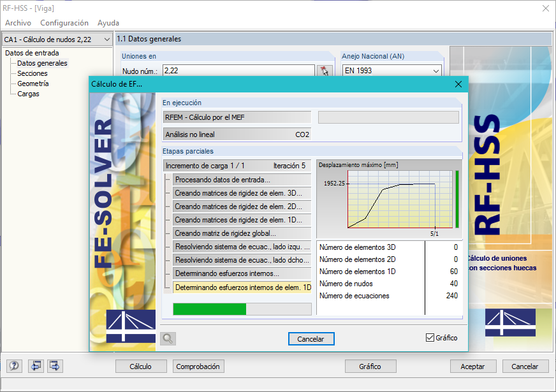Click the Cálculo button
This screenshot has width=556, height=392.
click(141, 367)
